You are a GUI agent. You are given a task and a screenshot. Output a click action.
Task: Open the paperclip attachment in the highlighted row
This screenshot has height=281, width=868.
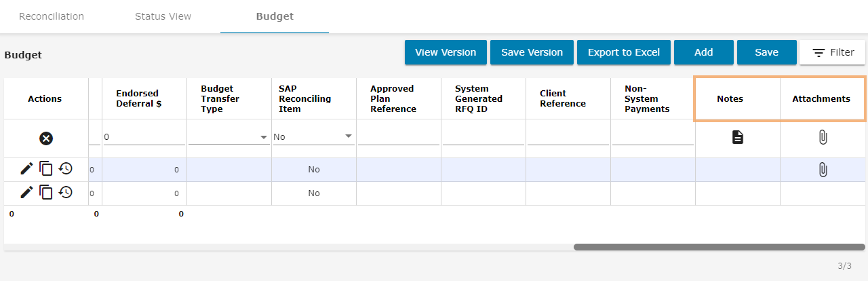pos(822,170)
